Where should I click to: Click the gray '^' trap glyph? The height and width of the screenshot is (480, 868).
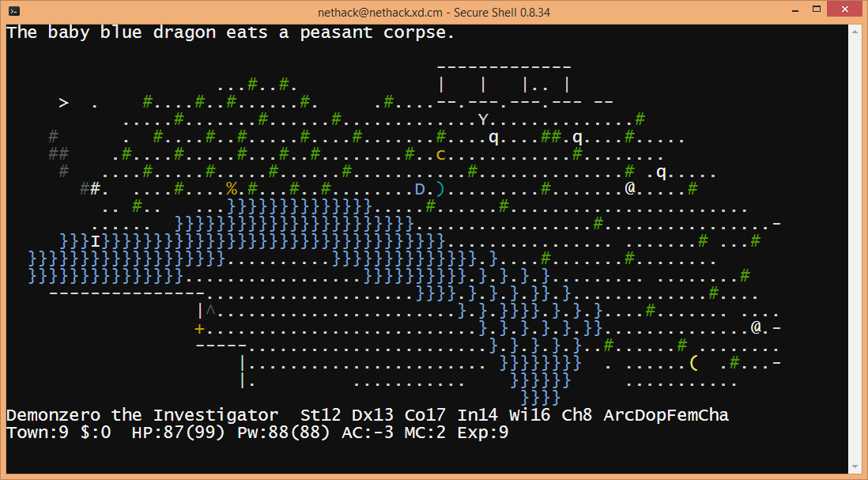click(x=210, y=310)
